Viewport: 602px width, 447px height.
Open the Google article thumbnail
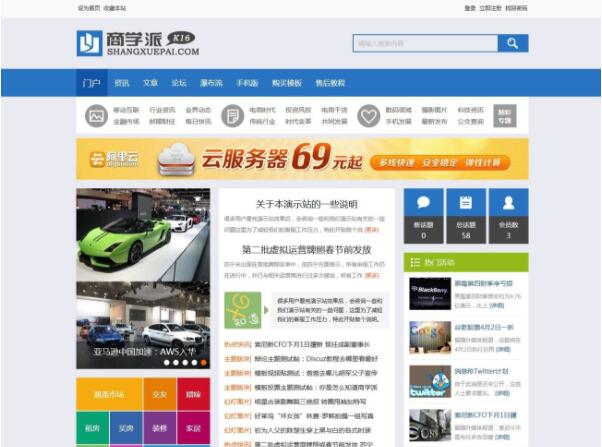[x=430, y=338]
